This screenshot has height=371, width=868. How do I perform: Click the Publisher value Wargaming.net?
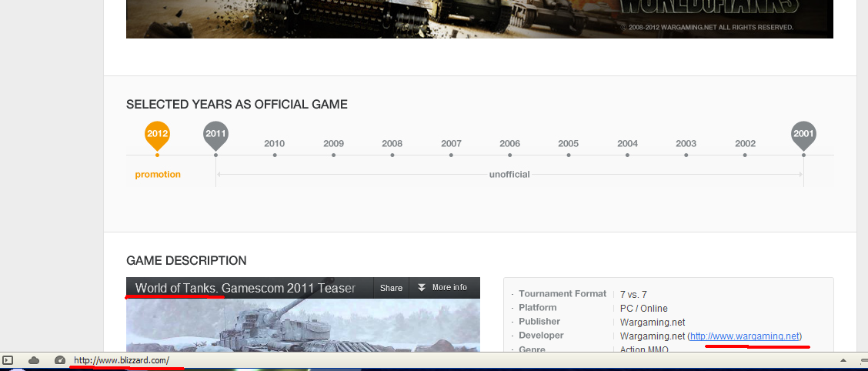[653, 323]
